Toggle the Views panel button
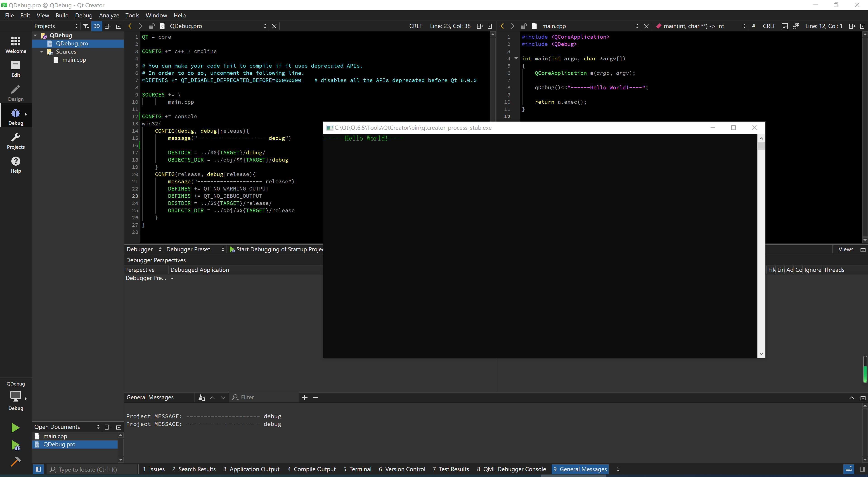Image resolution: width=868 pixels, height=477 pixels. click(x=846, y=249)
